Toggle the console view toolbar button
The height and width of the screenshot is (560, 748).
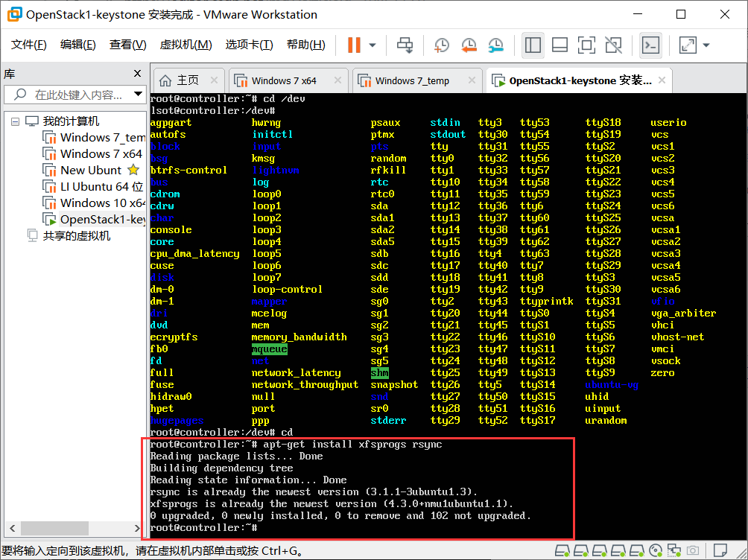[x=650, y=45]
